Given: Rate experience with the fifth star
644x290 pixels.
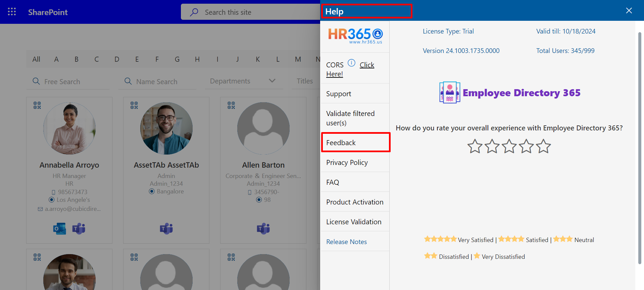Looking at the screenshot, I should tap(543, 146).
